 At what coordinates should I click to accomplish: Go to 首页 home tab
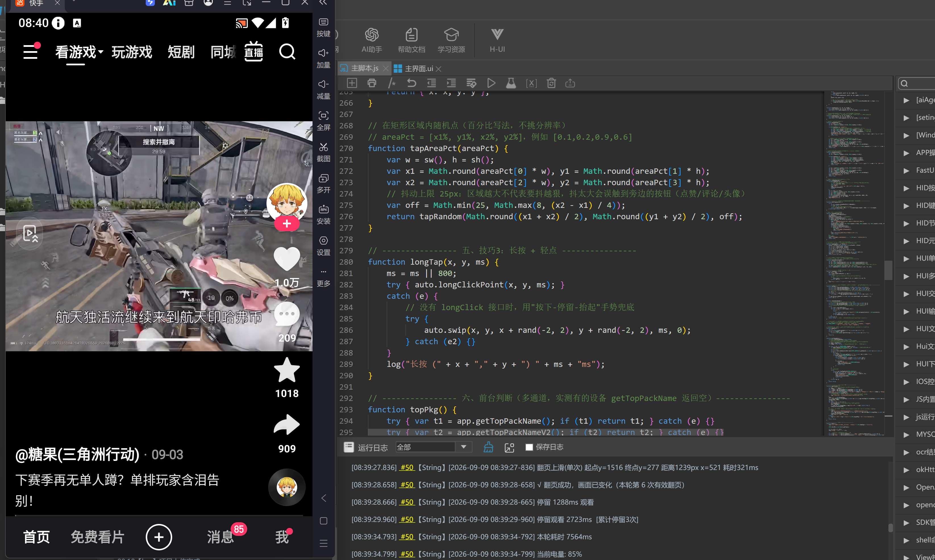(37, 537)
